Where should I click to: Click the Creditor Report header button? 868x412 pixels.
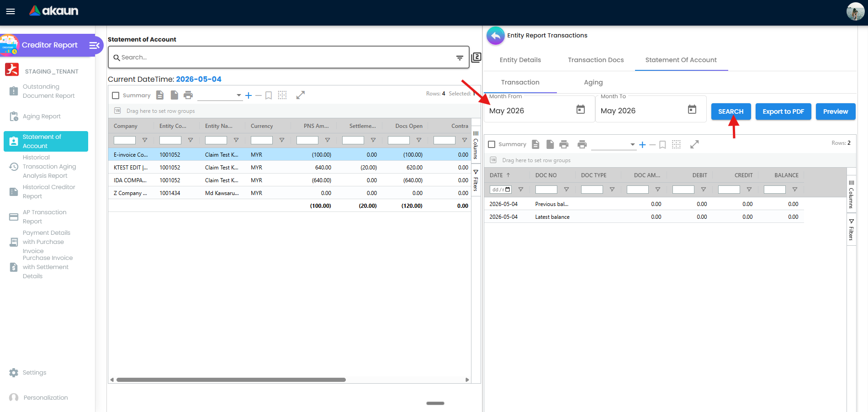point(49,45)
